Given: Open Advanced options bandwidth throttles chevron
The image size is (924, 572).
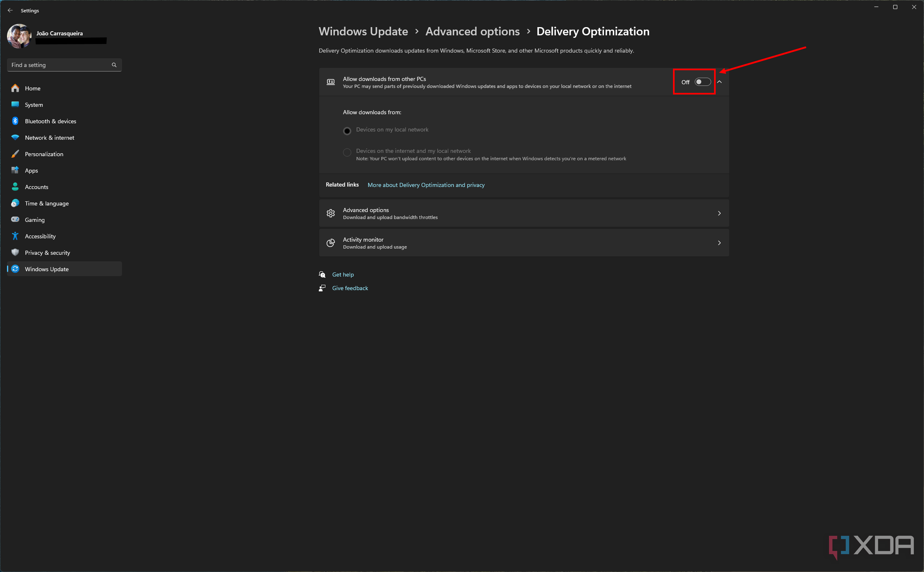Looking at the screenshot, I should pyautogui.click(x=719, y=213).
